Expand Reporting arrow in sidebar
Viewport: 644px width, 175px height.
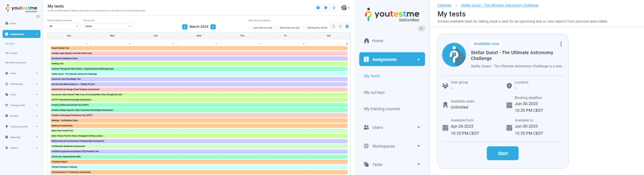[37, 137]
